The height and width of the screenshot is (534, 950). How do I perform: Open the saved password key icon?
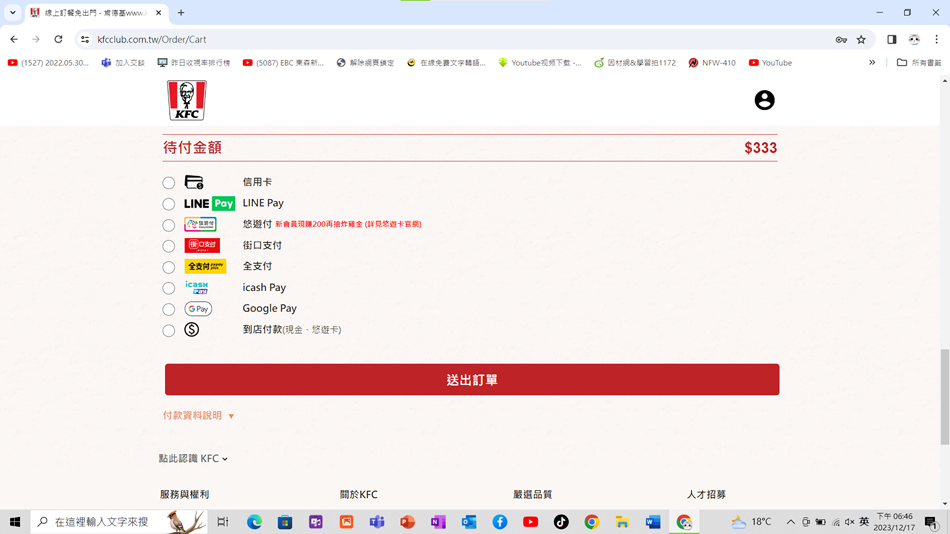pyautogui.click(x=841, y=39)
